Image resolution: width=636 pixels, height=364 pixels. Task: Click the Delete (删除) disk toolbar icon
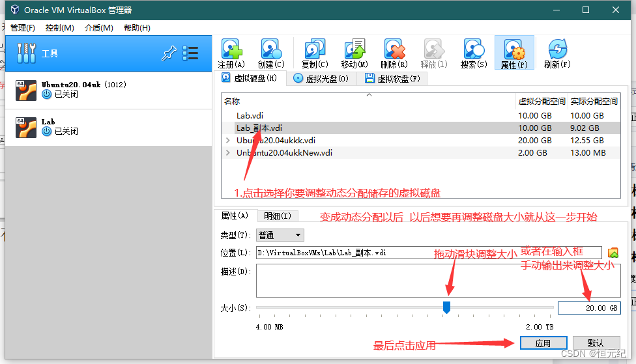coord(394,53)
